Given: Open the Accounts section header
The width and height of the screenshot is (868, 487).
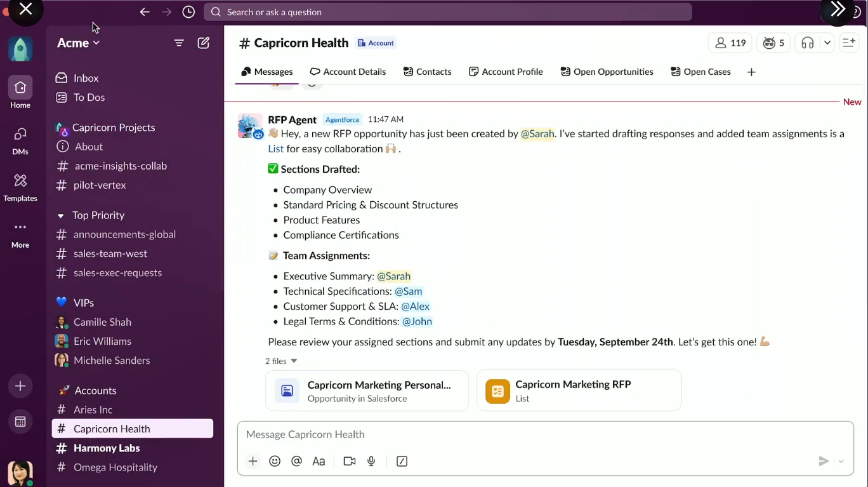Looking at the screenshot, I should [x=95, y=390].
